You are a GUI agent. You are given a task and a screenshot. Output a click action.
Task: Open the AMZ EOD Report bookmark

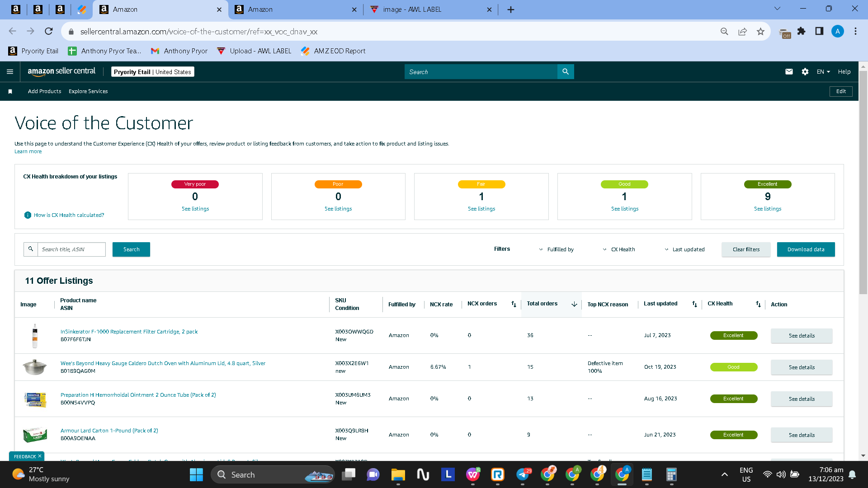[333, 51]
